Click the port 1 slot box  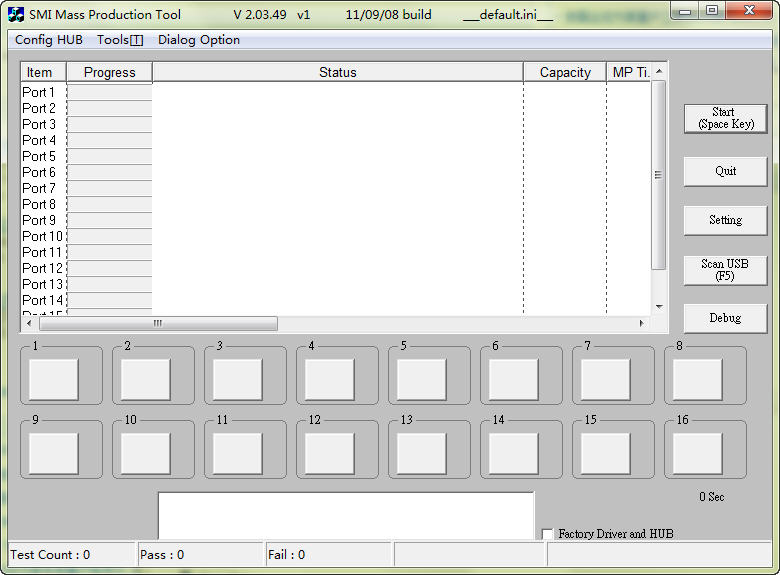(x=54, y=379)
